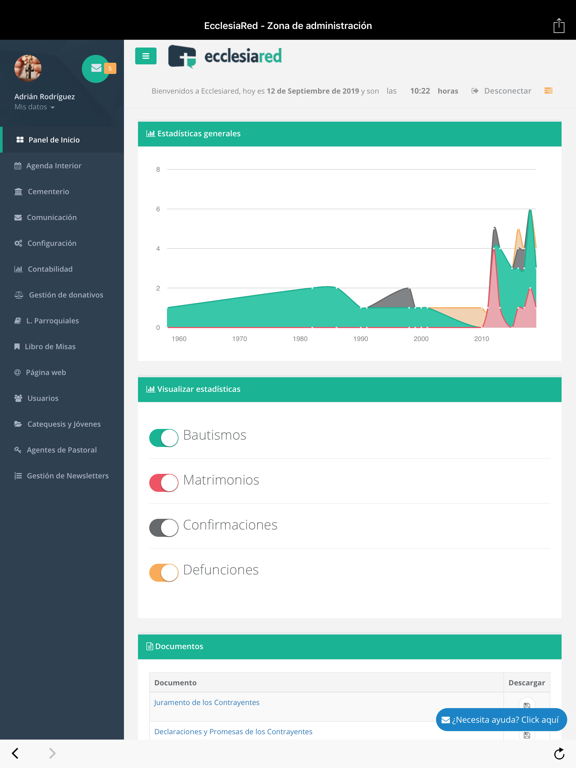Toggle the sidebar with hamburger button
Image resolution: width=576 pixels, height=768 pixels.
tap(145, 56)
